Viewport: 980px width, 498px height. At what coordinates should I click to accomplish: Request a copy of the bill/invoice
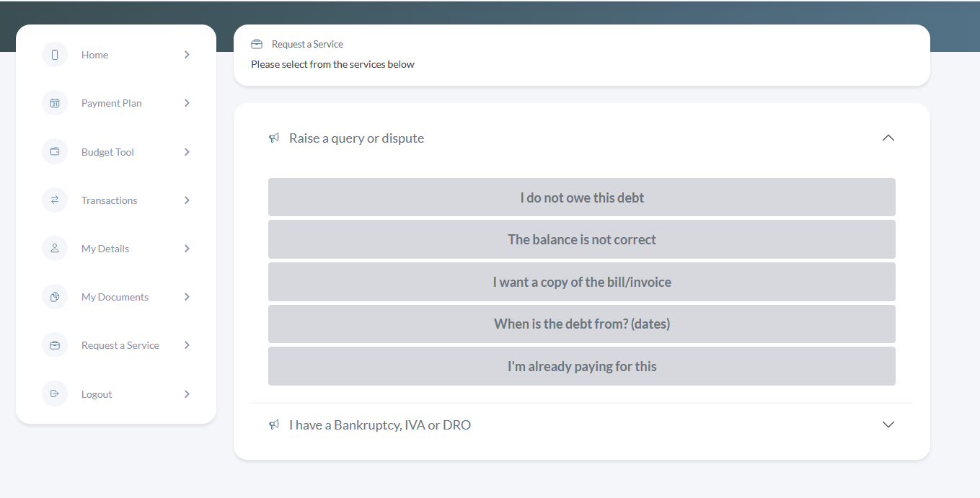[x=581, y=282]
